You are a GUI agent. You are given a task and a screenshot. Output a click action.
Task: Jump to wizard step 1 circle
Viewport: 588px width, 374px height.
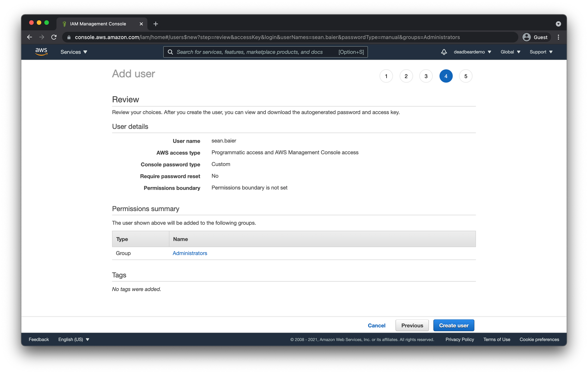click(386, 76)
